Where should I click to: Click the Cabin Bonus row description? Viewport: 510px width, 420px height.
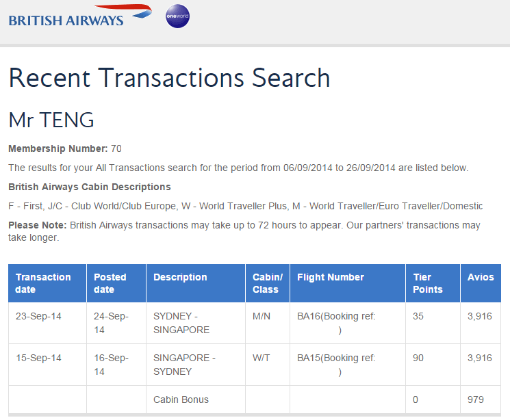[181, 399]
